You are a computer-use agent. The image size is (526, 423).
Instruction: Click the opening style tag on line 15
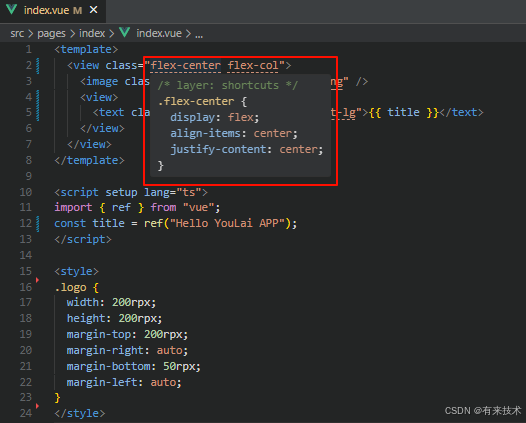(76, 271)
